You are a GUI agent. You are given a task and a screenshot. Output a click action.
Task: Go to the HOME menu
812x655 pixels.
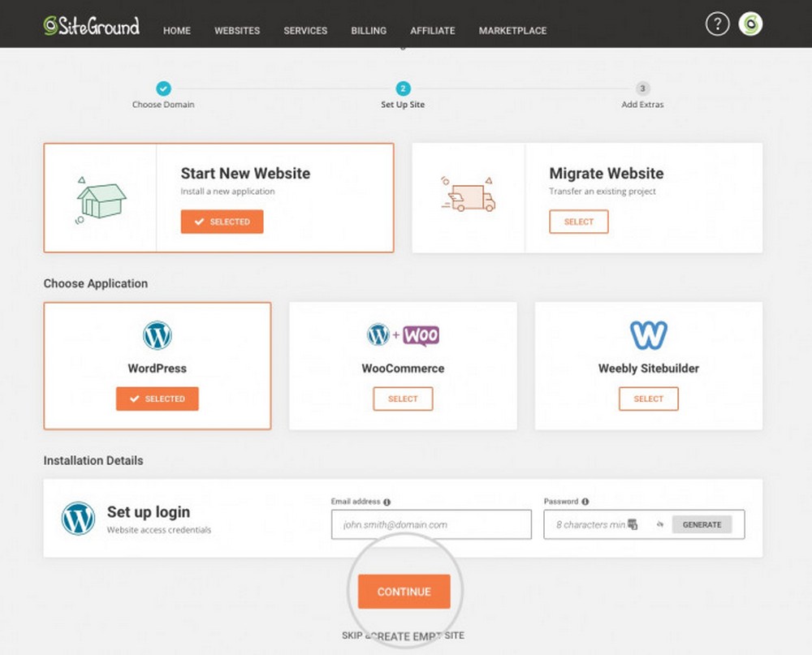click(177, 31)
